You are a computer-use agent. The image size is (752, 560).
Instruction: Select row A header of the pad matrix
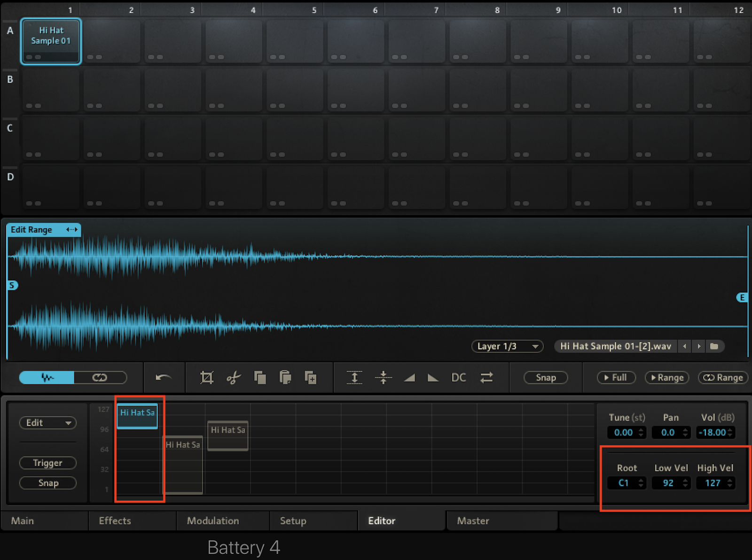tap(10, 31)
